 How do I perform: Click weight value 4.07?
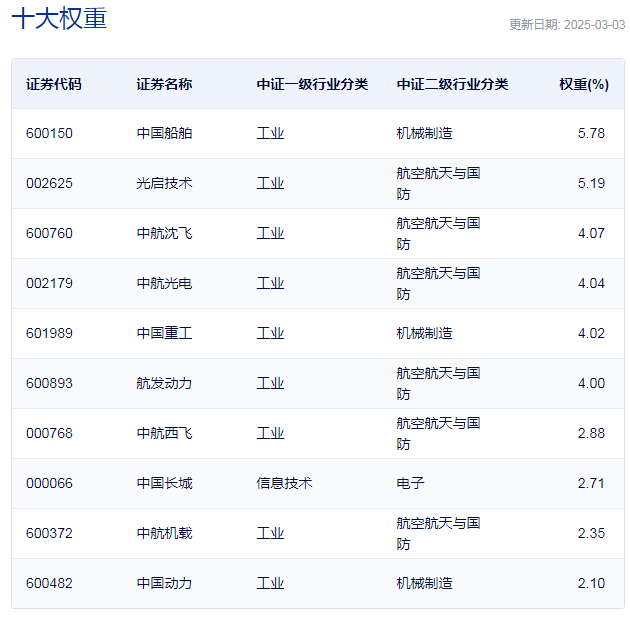[591, 233]
